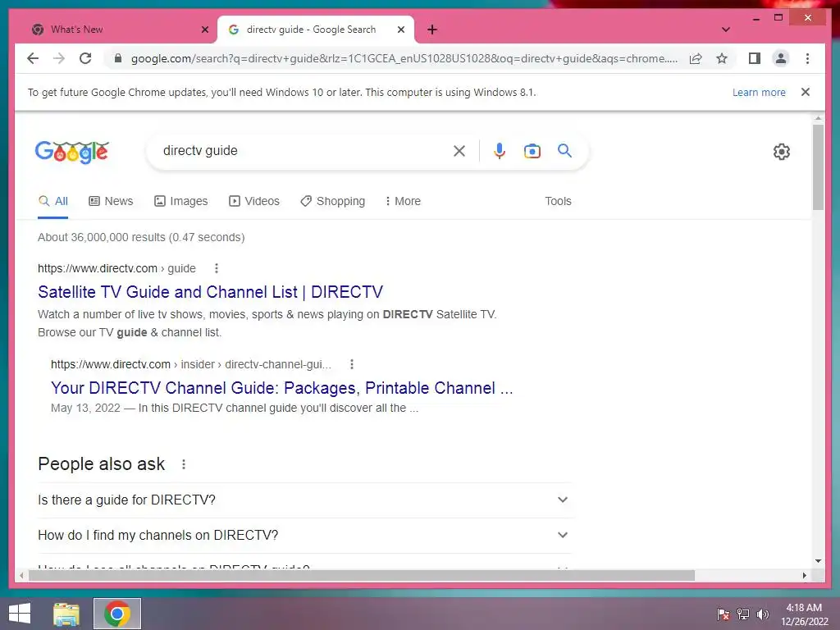Open the Chrome three-dot menu
The width and height of the screenshot is (840, 630).
coord(807,58)
